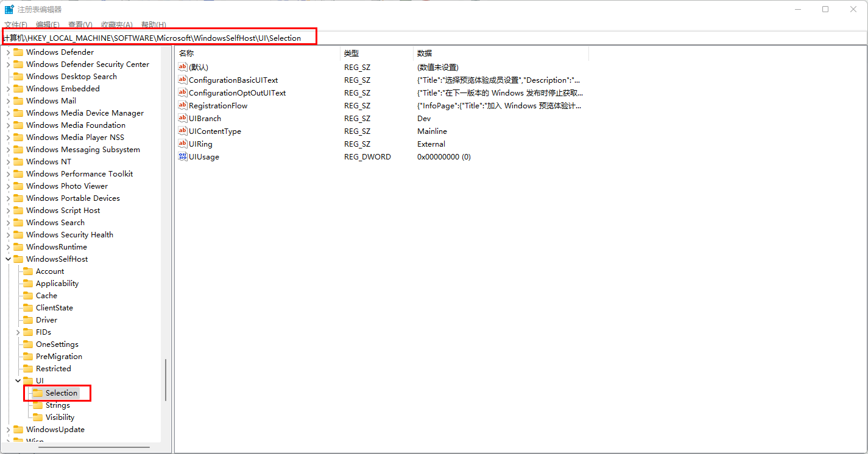
Task: Click the REG_DWORD icon next to UIUsage
Action: 182,156
